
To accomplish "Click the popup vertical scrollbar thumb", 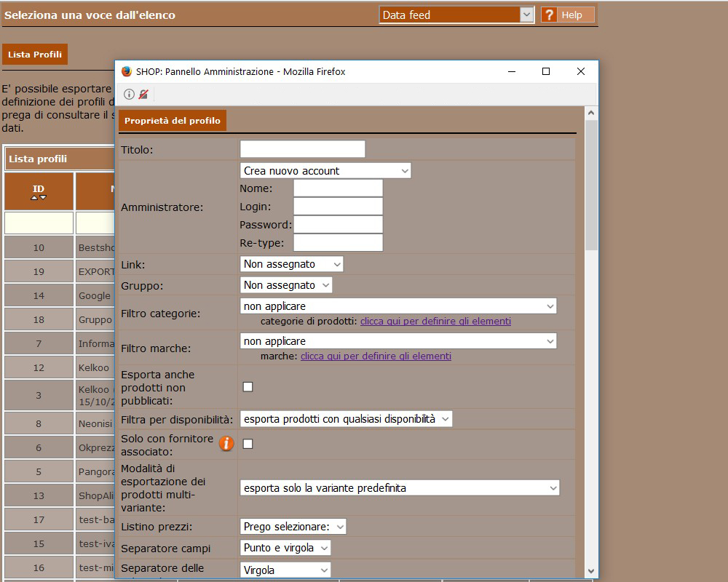I will click(591, 186).
